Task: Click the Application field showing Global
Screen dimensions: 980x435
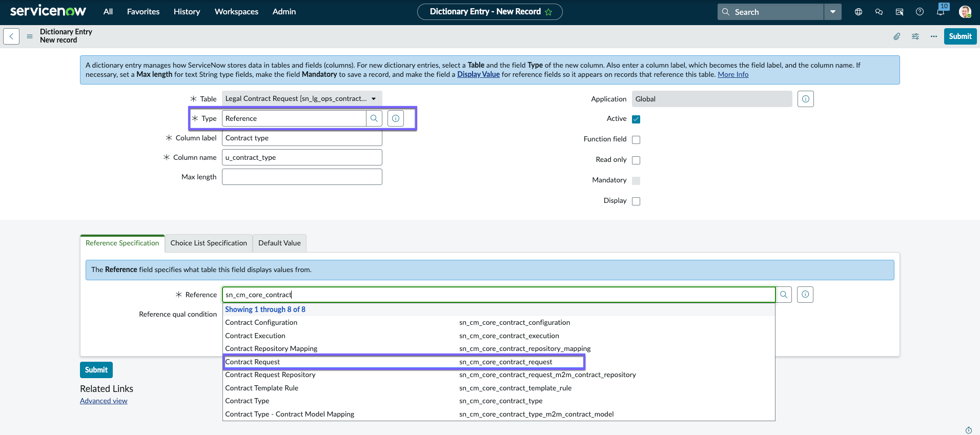Action: [x=712, y=99]
